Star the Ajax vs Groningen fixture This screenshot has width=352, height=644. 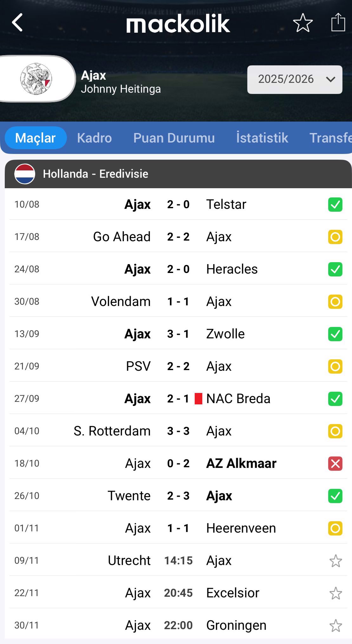tap(336, 626)
